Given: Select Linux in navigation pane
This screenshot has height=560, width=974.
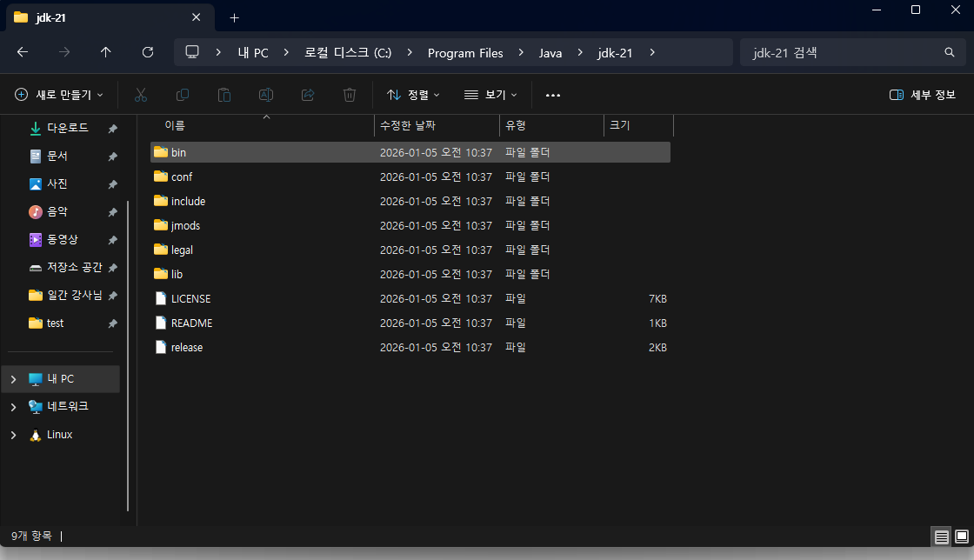Looking at the screenshot, I should click(x=60, y=435).
